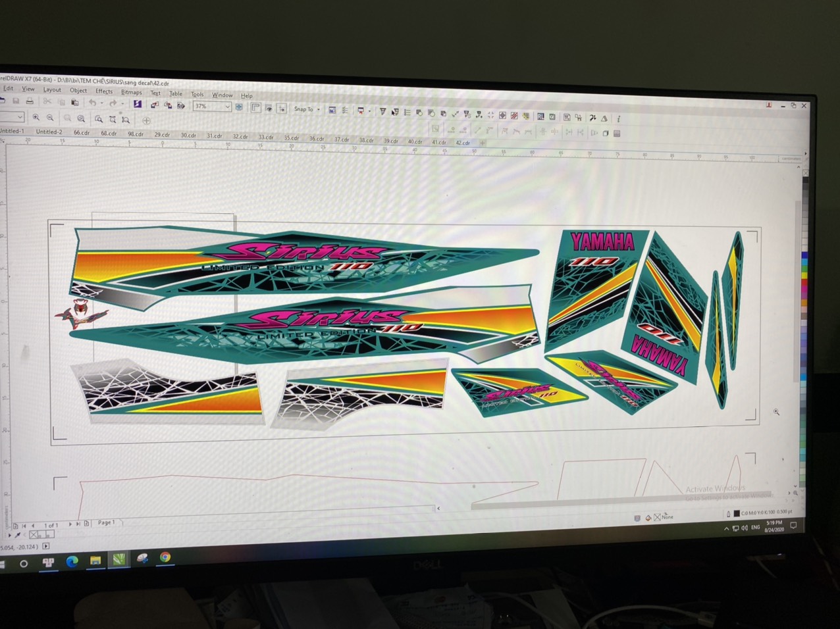The height and width of the screenshot is (629, 840).
Task: Click Zoom to page icon
Action: (99, 119)
